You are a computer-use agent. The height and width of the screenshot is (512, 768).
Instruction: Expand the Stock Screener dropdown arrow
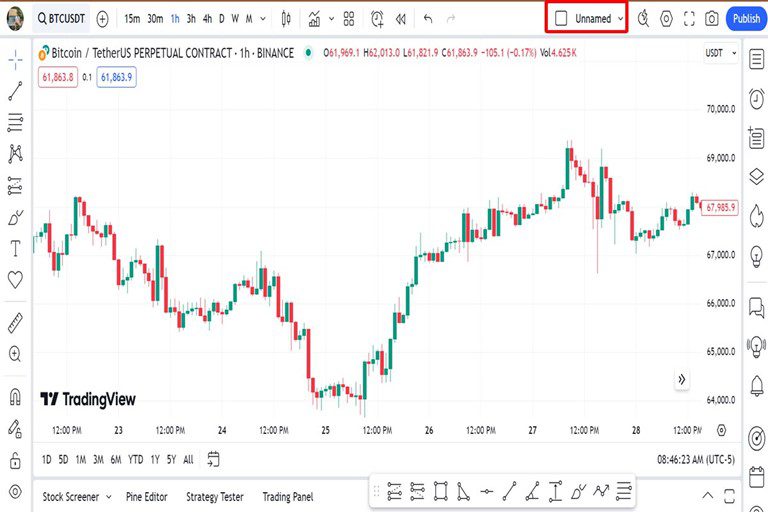click(109, 497)
